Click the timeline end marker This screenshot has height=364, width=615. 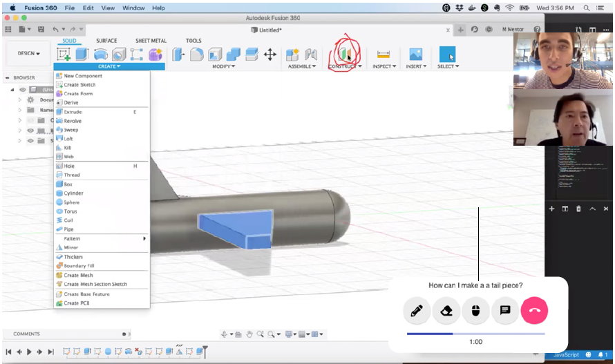click(205, 351)
